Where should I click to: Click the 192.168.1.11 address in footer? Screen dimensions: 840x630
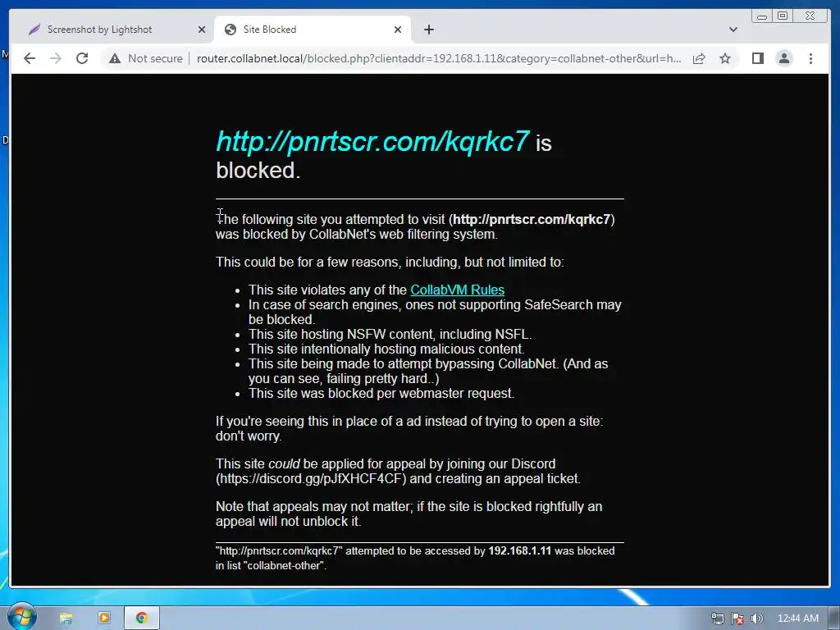click(x=519, y=550)
